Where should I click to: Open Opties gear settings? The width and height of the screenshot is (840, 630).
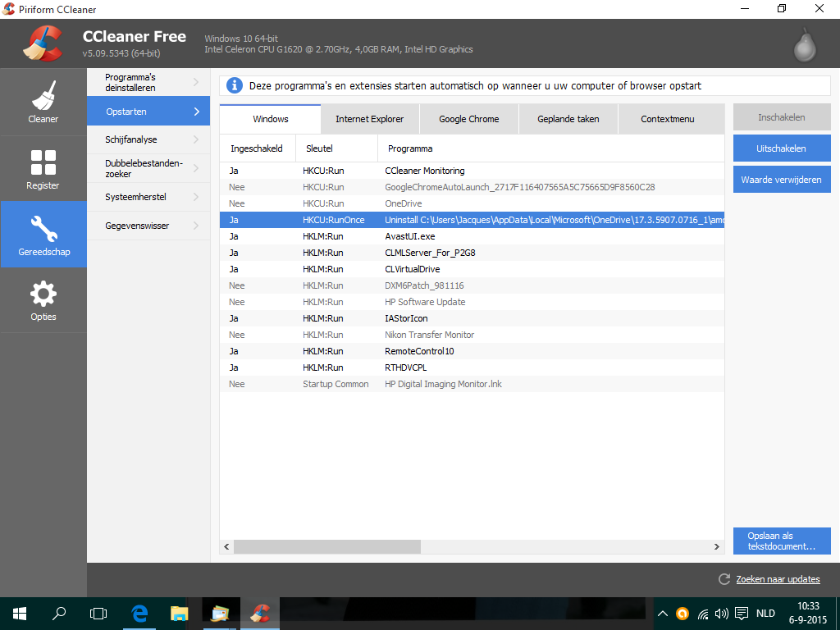[43, 299]
